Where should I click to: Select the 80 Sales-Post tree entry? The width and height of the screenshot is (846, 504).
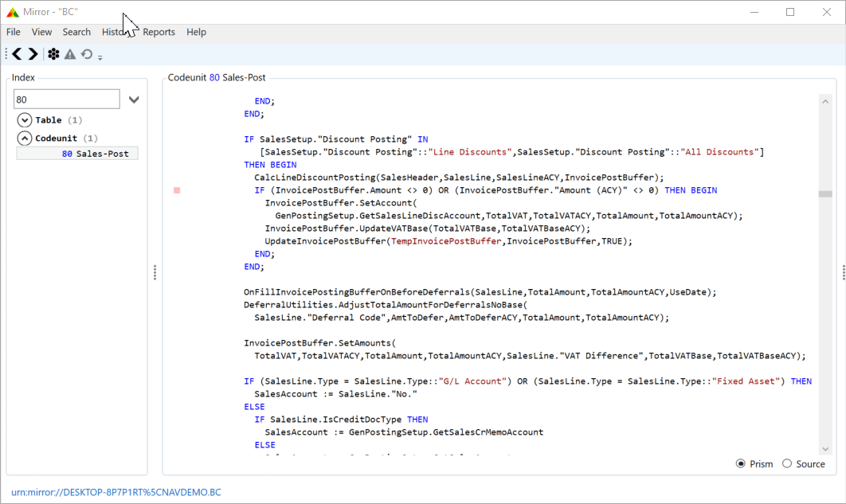tap(77, 154)
